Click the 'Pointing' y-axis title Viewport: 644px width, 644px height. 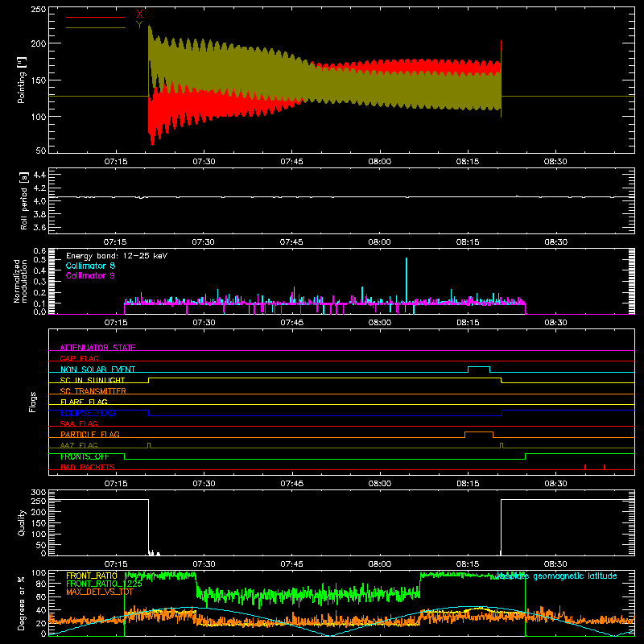pos(22,80)
